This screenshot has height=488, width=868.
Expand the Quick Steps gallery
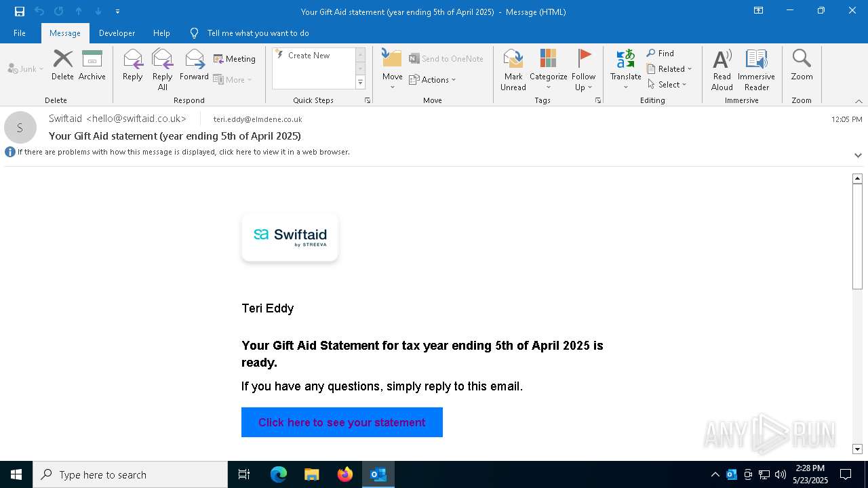pos(360,83)
